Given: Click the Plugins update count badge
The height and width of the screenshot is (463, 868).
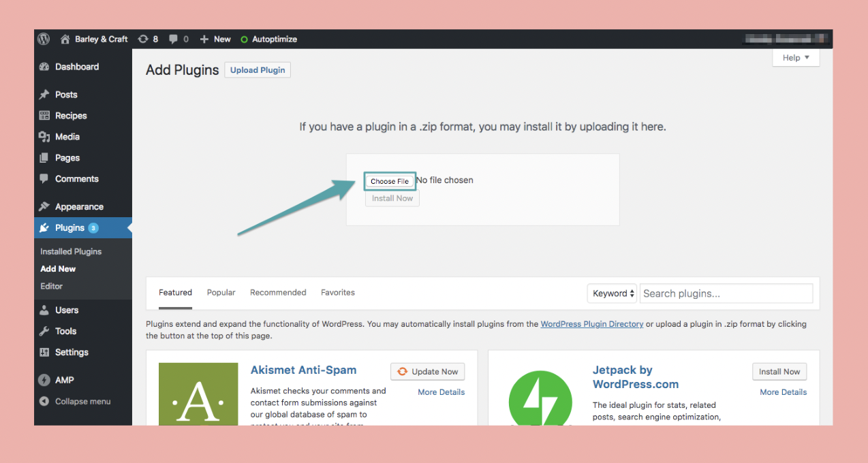Looking at the screenshot, I should pos(93,228).
